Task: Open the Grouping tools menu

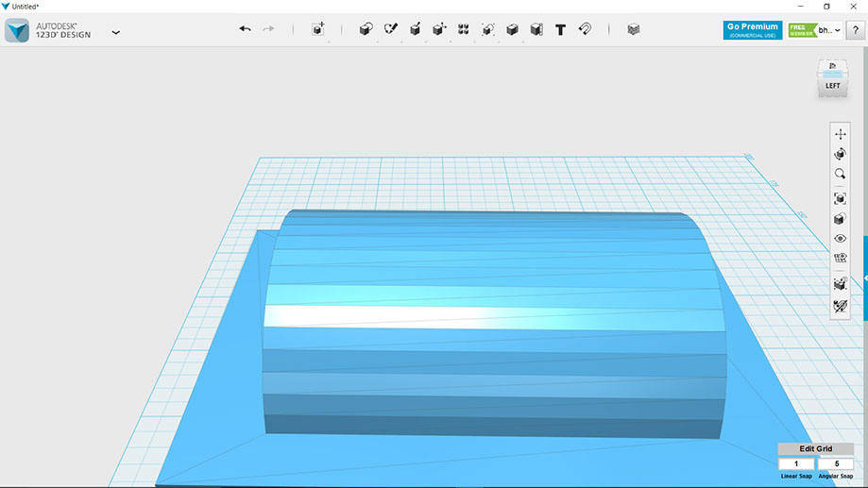Action: [487, 29]
